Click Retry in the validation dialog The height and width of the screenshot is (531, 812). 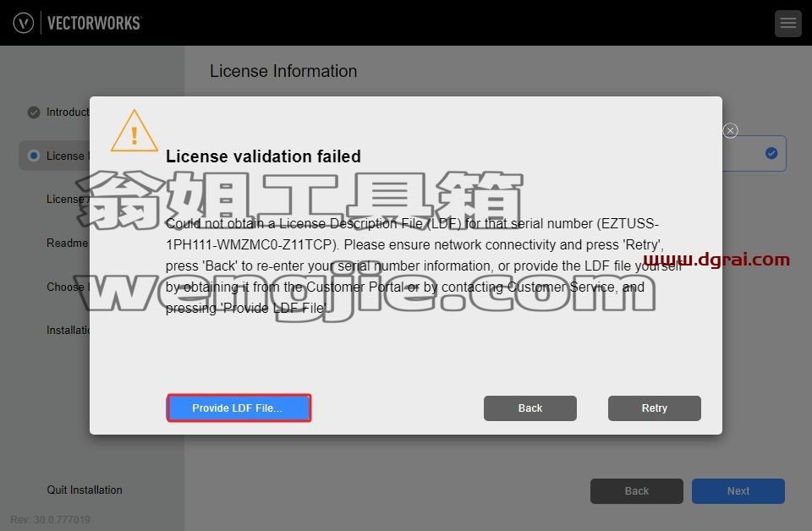(x=654, y=408)
